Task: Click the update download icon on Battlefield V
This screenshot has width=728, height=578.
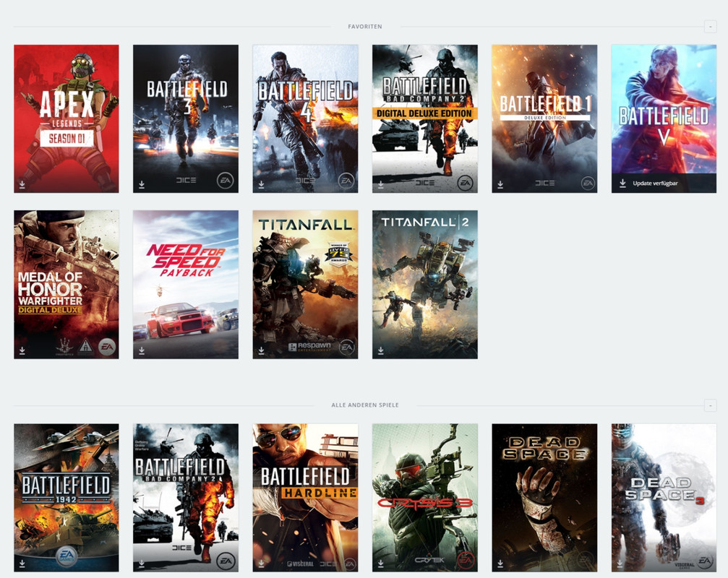Action: (622, 184)
